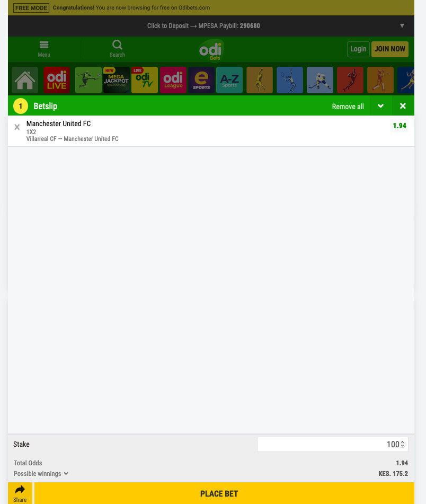Click the JOIN NOW button

pyautogui.click(x=389, y=49)
